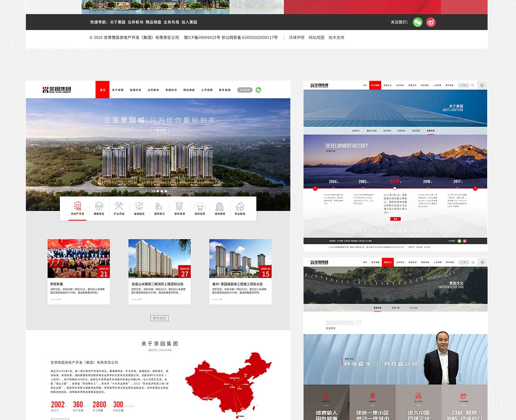516x420 pixels.
Task: Open 加入景园 in the top footer quick navigation
Action: [x=189, y=22]
